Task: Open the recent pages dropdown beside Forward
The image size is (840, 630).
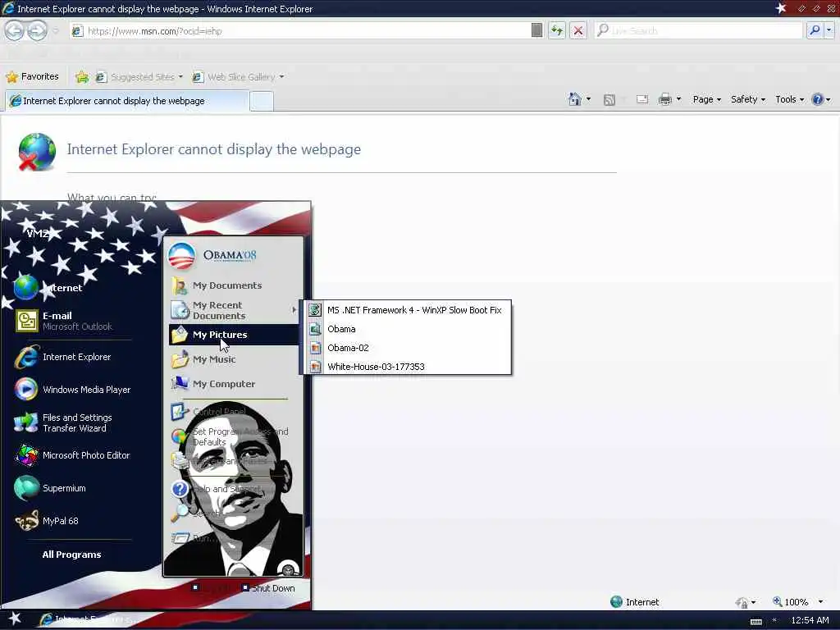Action: click(x=56, y=31)
